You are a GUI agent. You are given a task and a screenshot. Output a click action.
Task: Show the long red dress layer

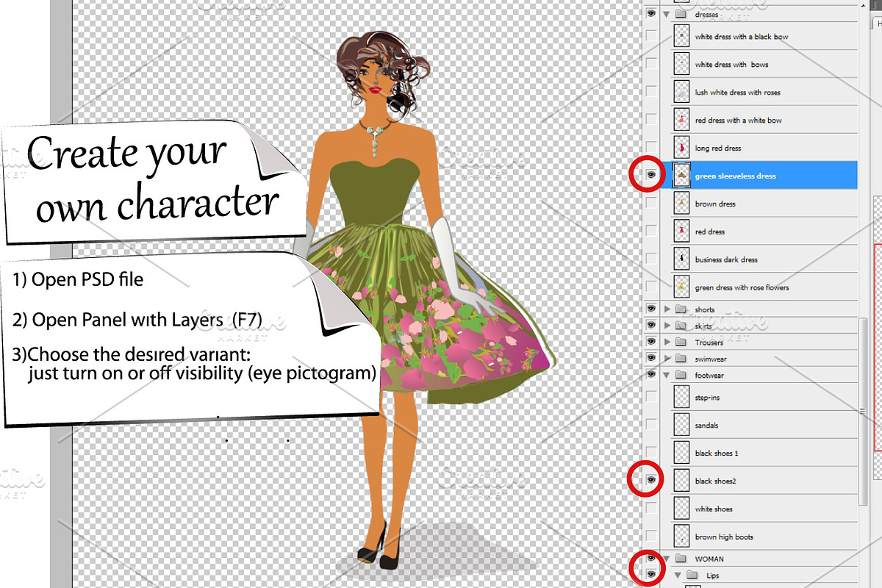point(651,148)
